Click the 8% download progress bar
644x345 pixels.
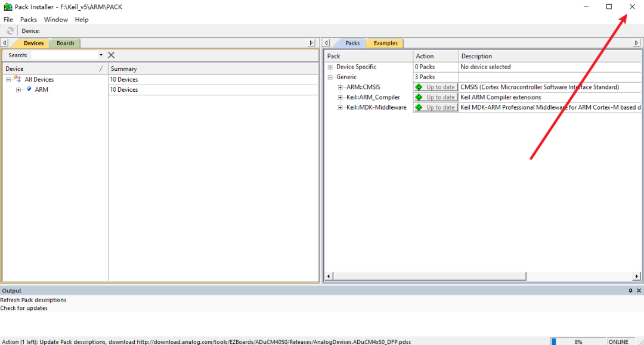pos(578,341)
